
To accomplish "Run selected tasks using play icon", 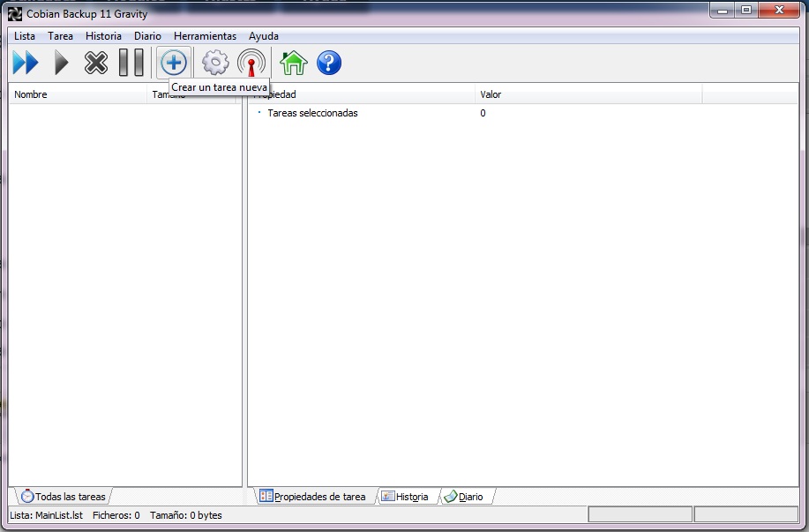I will coord(62,63).
